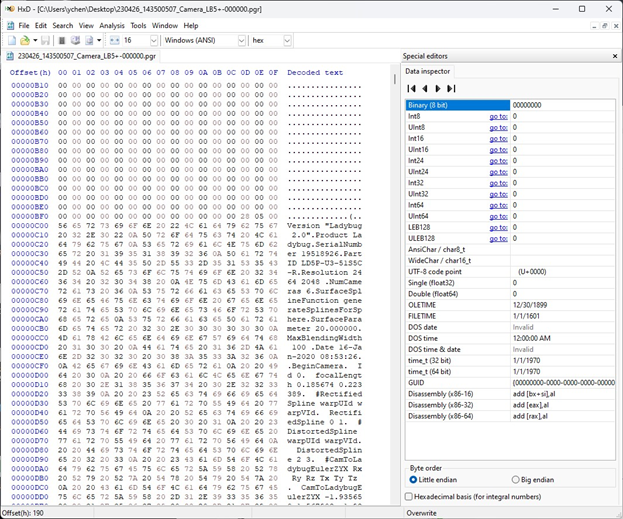Create a new file with the toolbar icon
The width and height of the screenshot is (623, 519).
pyautogui.click(x=12, y=41)
